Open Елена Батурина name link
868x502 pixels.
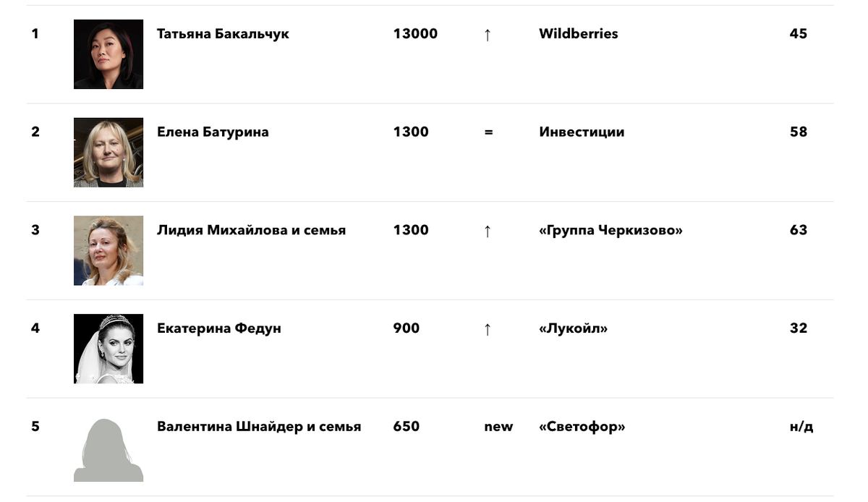point(213,132)
